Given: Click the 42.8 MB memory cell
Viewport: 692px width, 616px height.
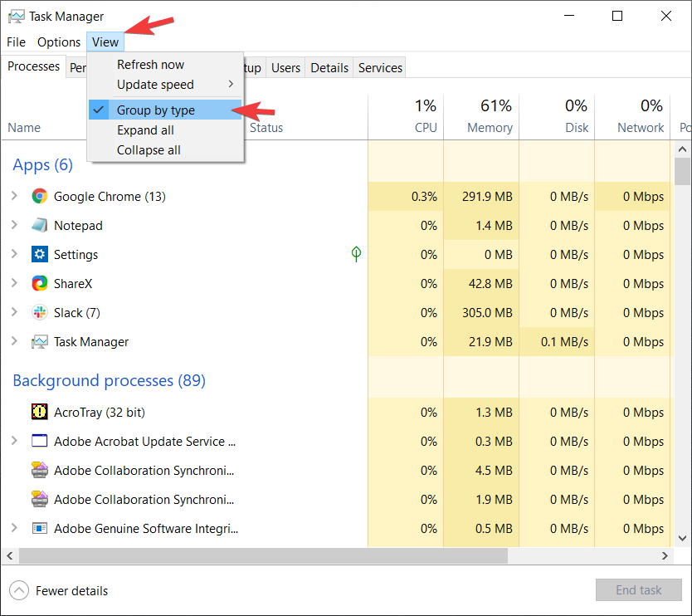Looking at the screenshot, I should pos(481,283).
